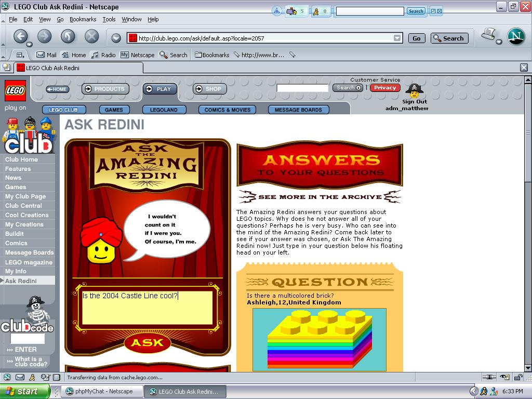Click the page vertical scrollbar down arrow

pyautogui.click(x=528, y=368)
